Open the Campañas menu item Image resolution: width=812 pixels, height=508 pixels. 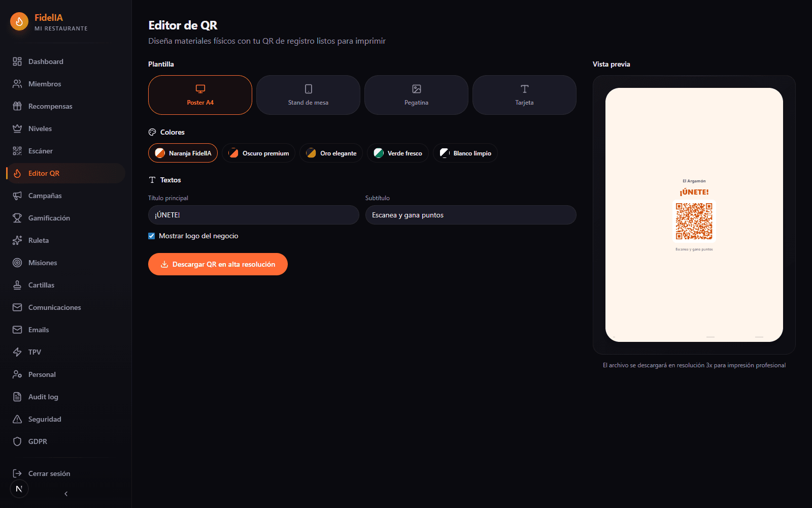pyautogui.click(x=65, y=196)
